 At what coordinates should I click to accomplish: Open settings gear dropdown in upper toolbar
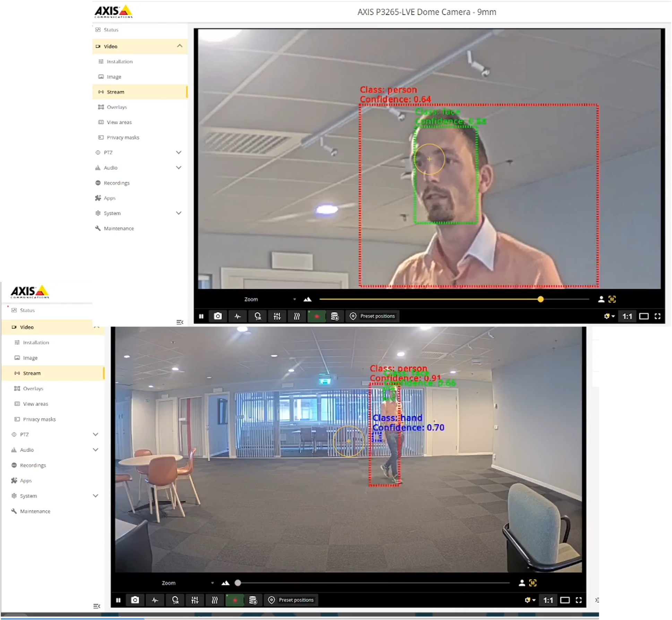tap(609, 316)
